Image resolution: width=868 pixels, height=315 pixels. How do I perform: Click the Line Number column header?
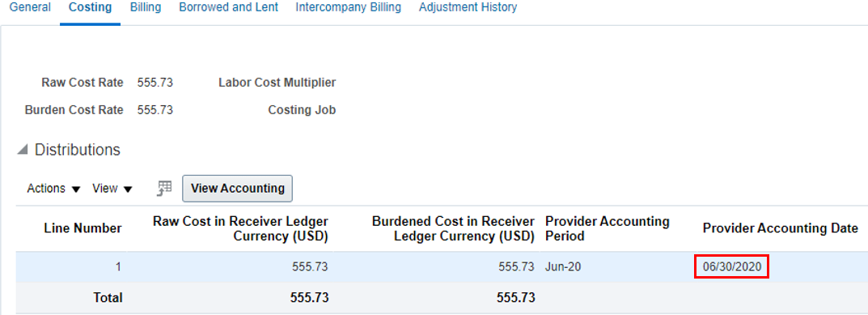click(x=83, y=228)
